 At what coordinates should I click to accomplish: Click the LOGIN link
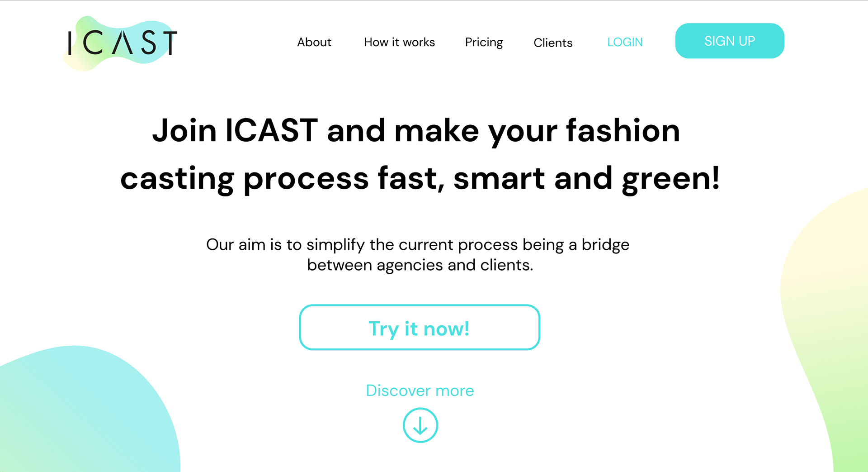tap(625, 42)
